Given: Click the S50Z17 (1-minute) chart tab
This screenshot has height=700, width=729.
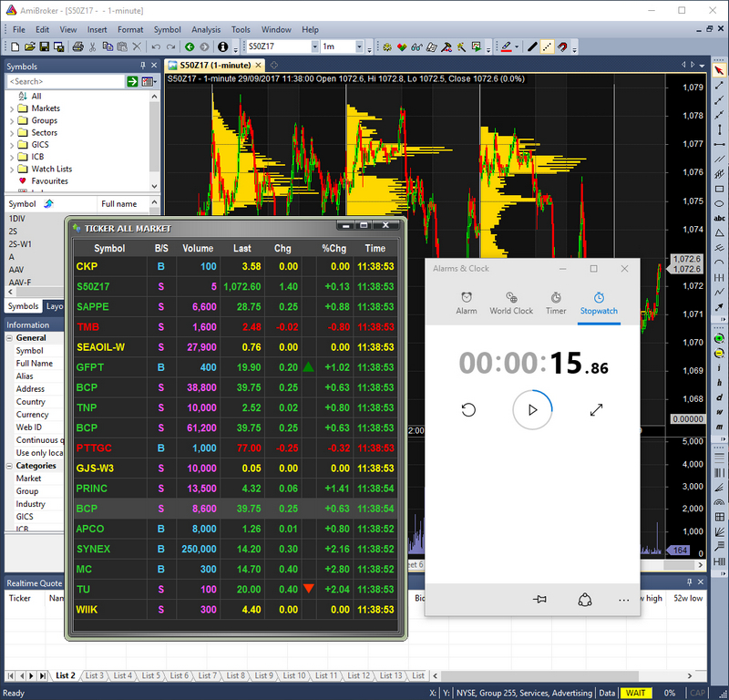Looking at the screenshot, I should (215, 65).
